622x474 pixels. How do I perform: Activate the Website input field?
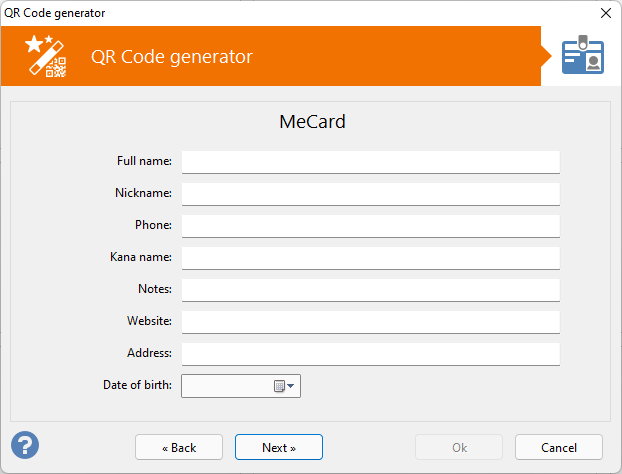pyautogui.click(x=370, y=321)
